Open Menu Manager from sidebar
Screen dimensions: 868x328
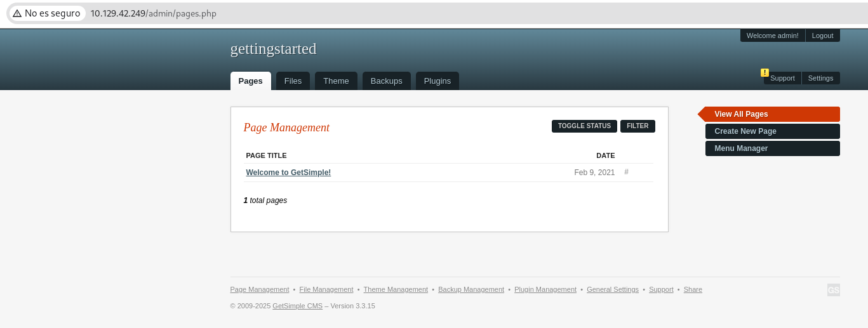click(772, 148)
